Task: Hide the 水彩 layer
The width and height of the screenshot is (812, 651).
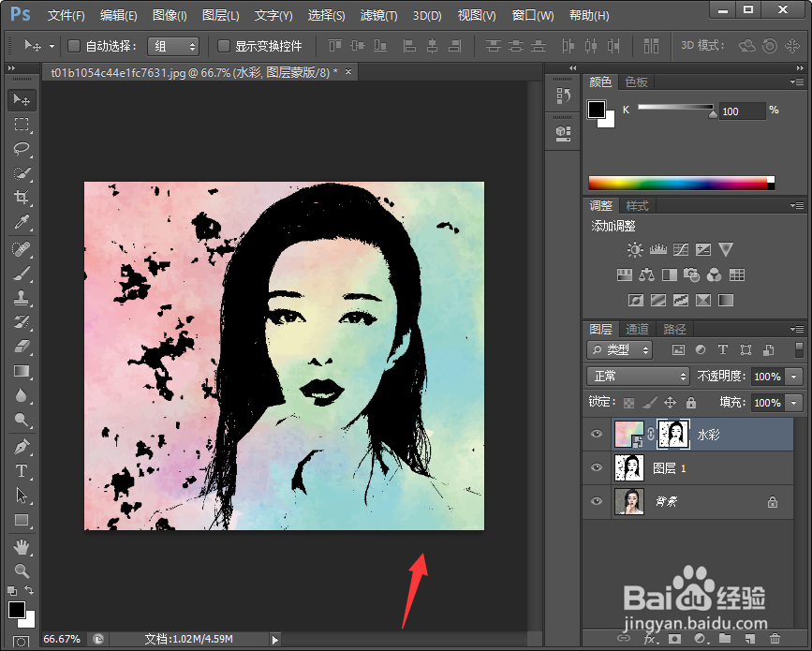Action: (597, 434)
